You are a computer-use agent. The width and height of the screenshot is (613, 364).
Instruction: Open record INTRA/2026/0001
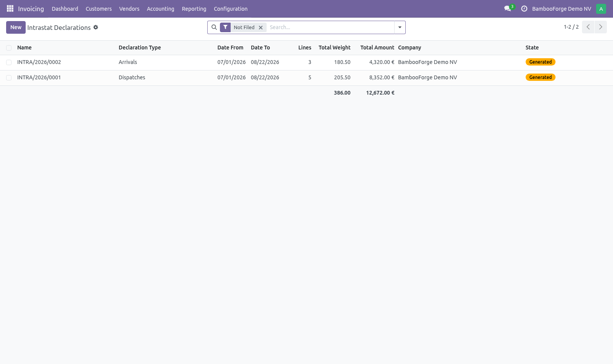point(39,77)
